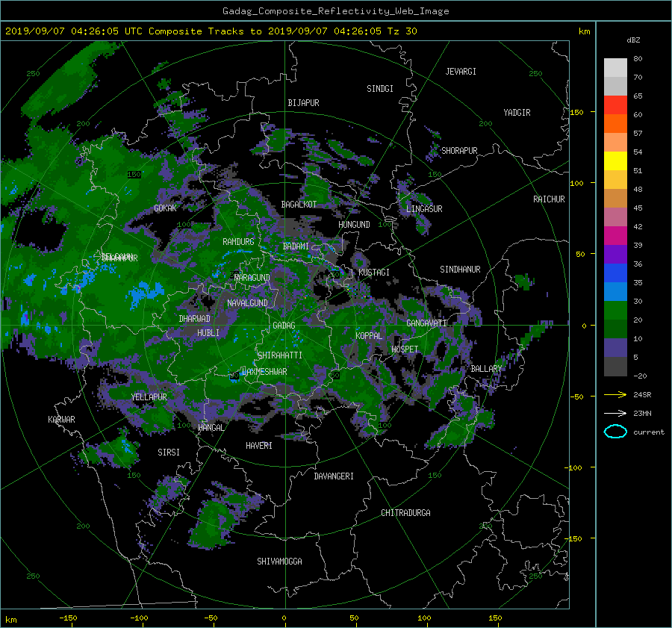Click the SIRSI city label
The width and height of the screenshot is (672, 628).
tap(169, 453)
